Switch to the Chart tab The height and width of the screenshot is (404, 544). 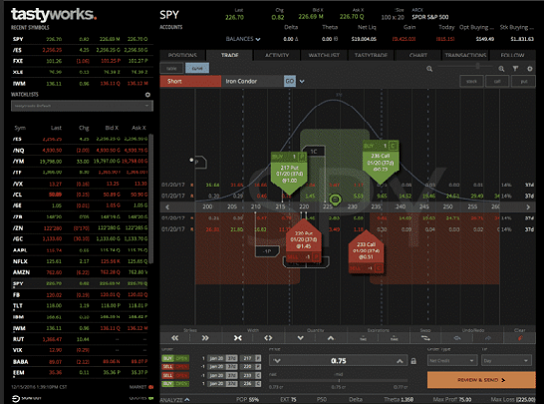click(418, 55)
